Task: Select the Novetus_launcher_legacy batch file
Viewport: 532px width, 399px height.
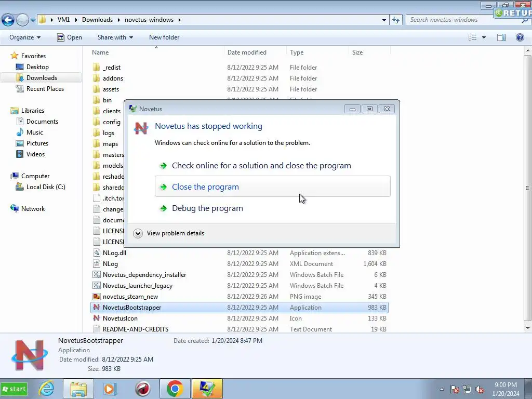Action: [x=137, y=285]
